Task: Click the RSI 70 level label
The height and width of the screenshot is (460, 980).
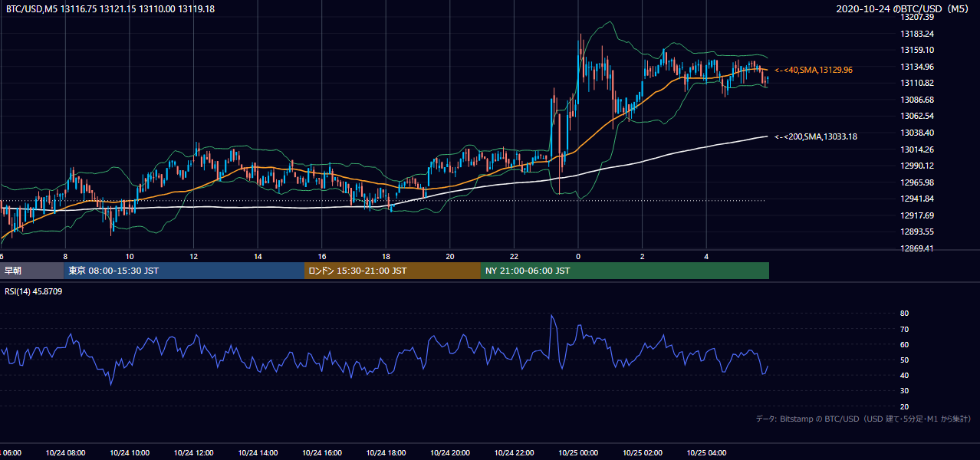Action: 905,329
